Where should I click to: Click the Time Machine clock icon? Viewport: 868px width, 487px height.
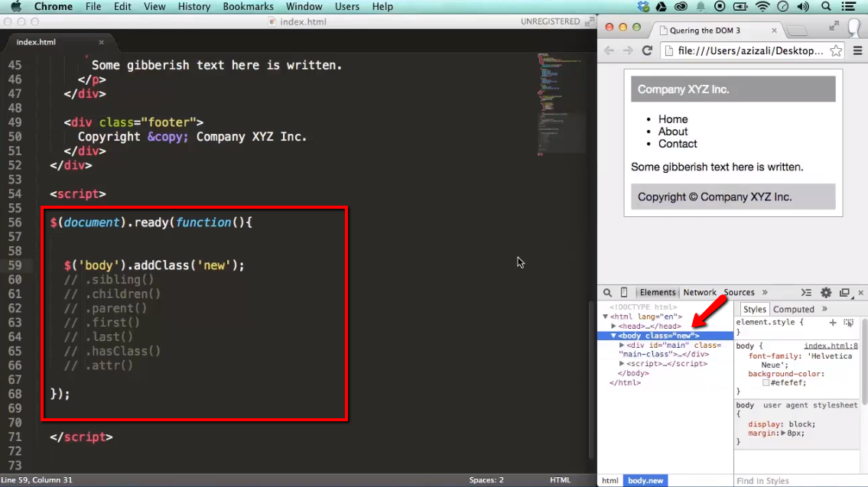783,7
